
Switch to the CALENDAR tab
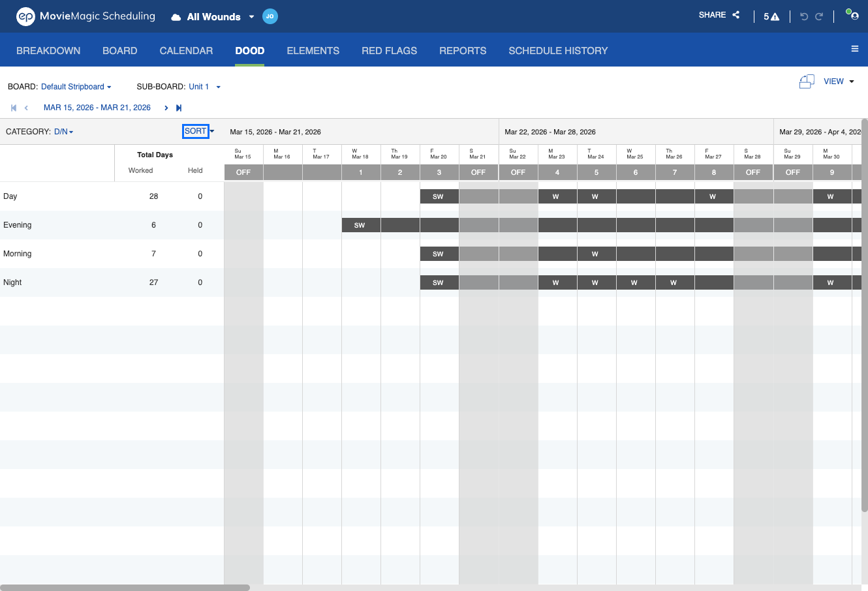click(186, 51)
